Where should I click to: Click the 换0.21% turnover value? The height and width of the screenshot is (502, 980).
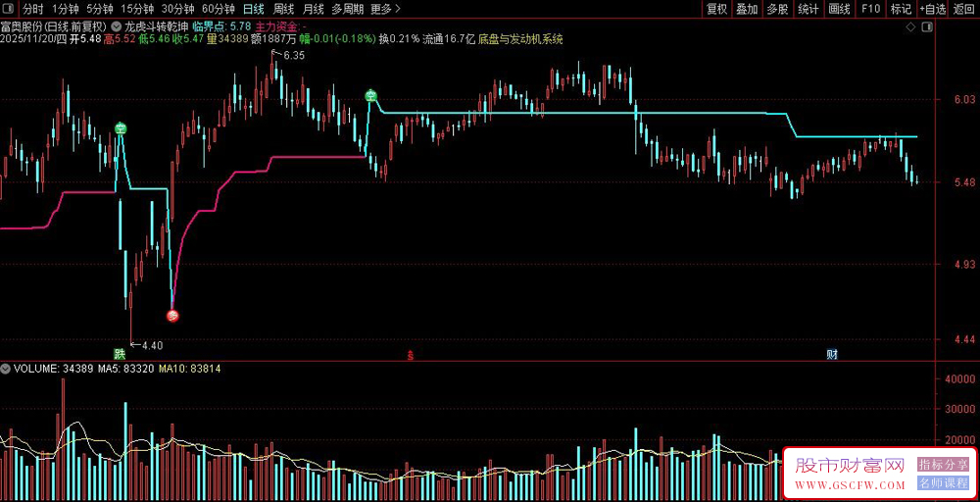[400, 39]
